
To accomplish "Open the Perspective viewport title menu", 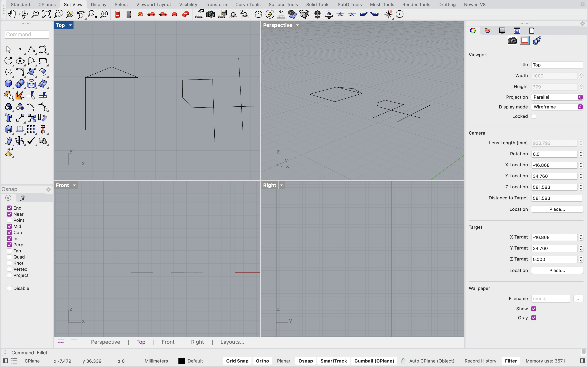I will pos(297,25).
